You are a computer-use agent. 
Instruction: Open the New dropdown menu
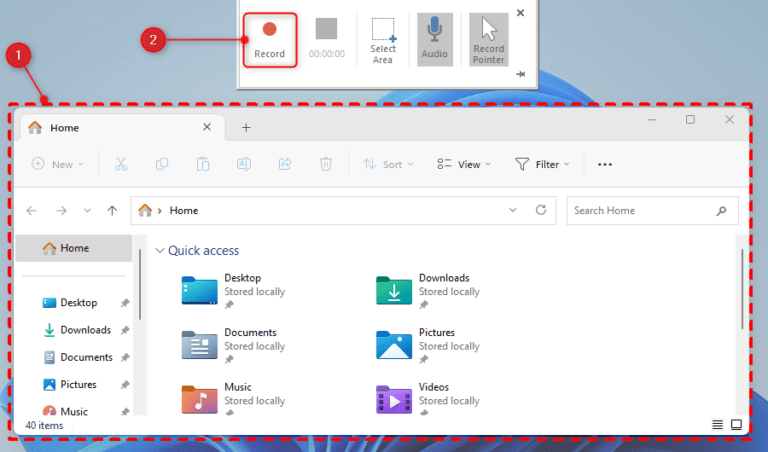pos(58,164)
